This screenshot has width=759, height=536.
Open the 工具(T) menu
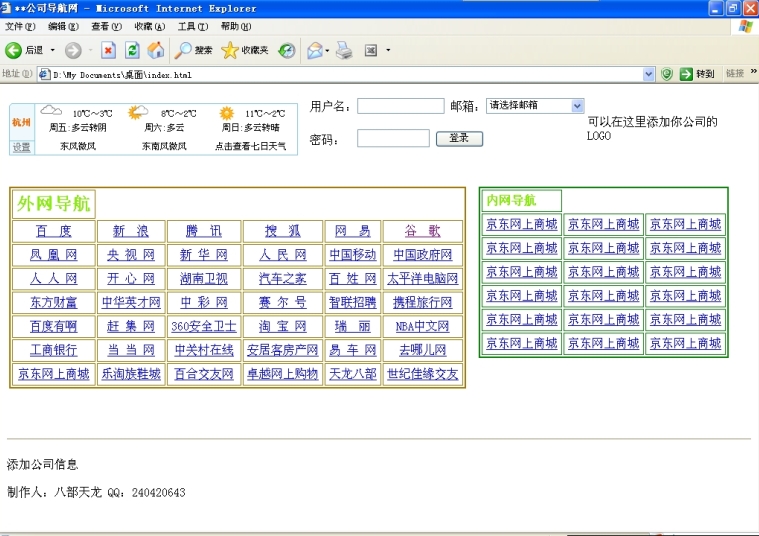(x=193, y=26)
